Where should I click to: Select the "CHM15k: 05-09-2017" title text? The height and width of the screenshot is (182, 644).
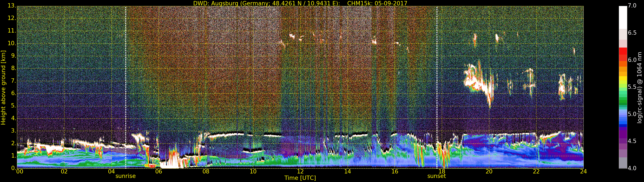[377, 3]
